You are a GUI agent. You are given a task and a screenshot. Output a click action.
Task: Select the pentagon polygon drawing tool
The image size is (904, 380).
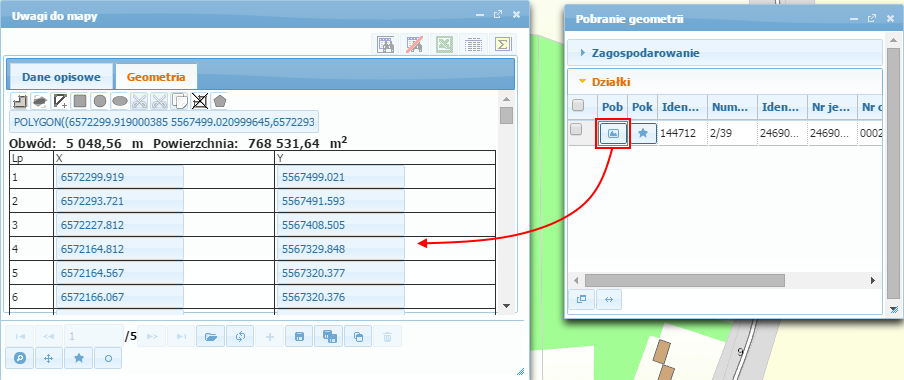click(220, 101)
